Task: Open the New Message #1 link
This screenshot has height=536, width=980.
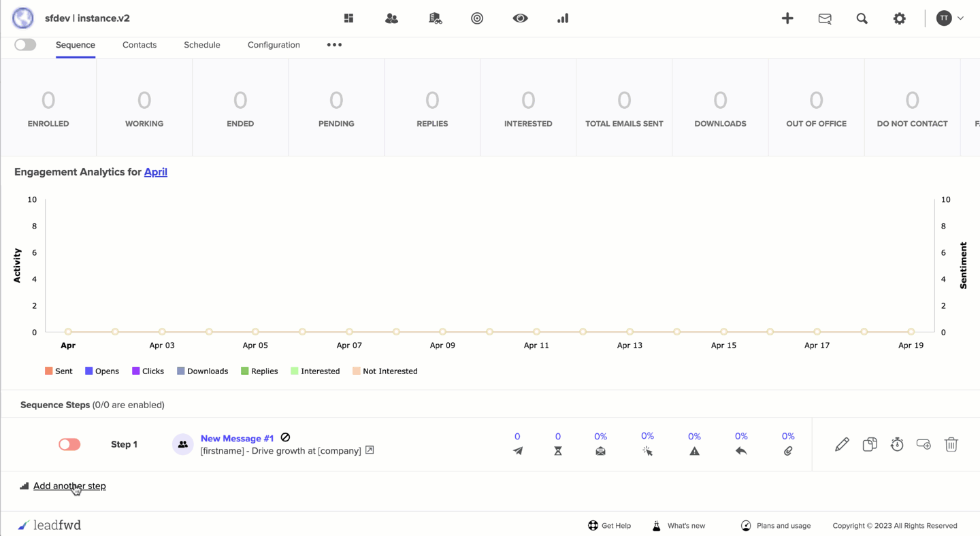Action: tap(237, 438)
